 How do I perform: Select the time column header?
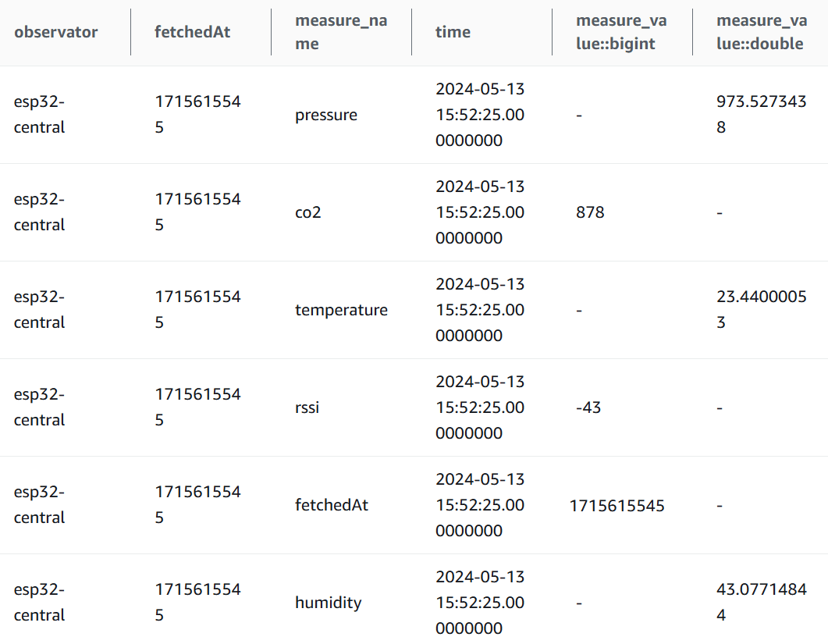[453, 32]
